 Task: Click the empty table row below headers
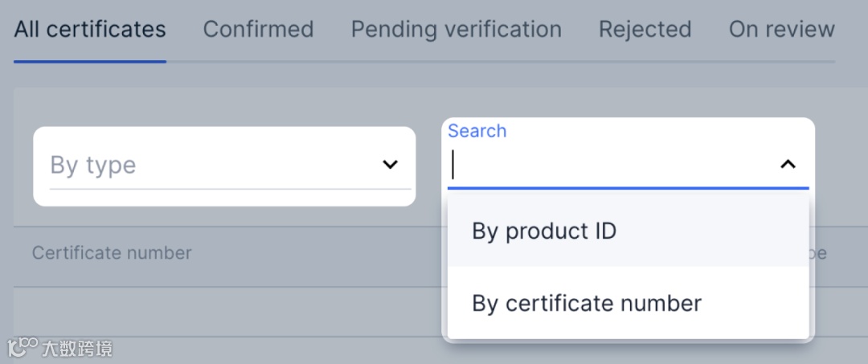225,312
